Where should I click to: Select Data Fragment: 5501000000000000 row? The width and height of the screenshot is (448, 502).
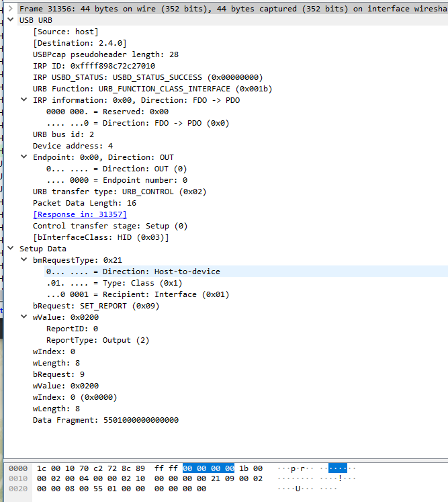pyautogui.click(x=105, y=420)
